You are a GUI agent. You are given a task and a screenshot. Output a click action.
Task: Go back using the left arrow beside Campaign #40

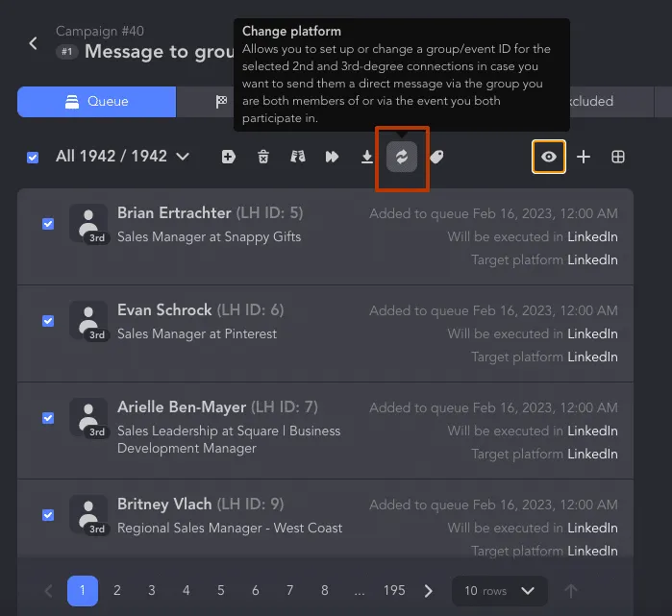click(33, 43)
